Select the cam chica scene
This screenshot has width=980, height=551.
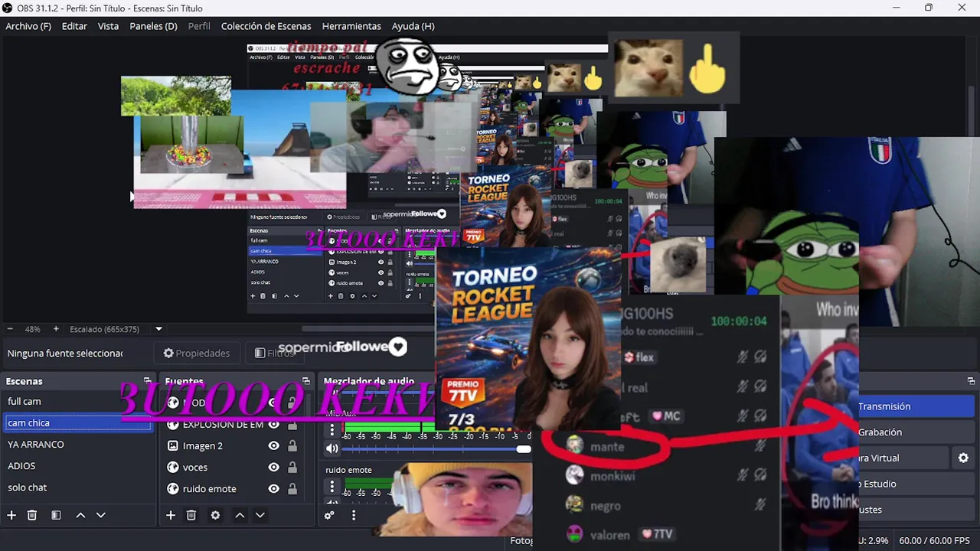[77, 422]
